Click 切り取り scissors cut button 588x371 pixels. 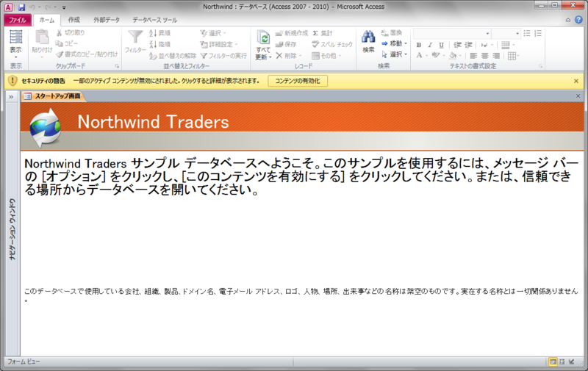(71, 32)
